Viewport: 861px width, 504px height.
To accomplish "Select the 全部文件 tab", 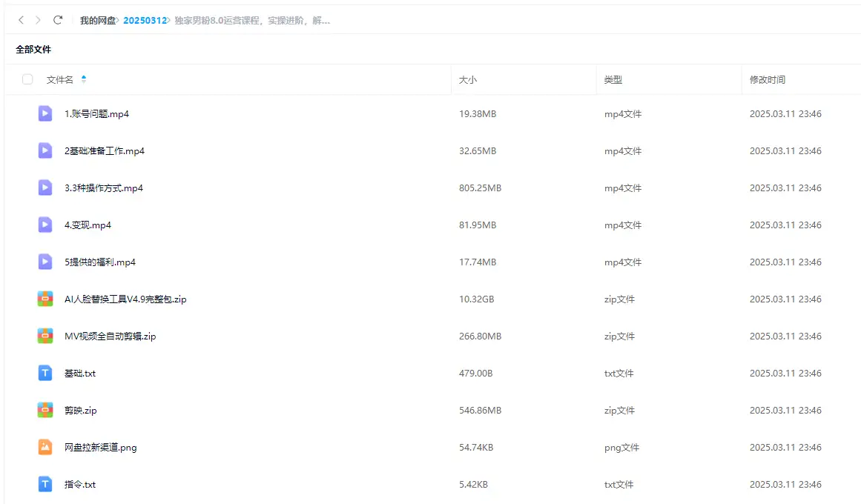I will click(x=33, y=50).
